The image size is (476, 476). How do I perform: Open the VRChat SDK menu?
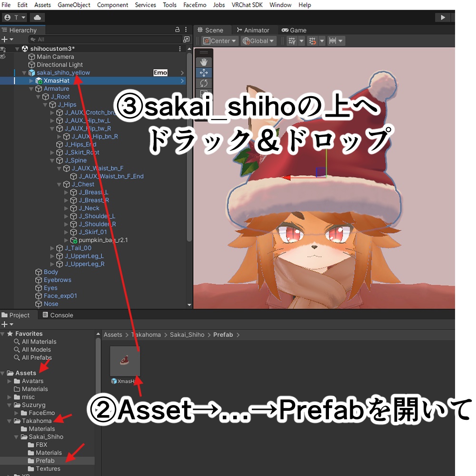[x=247, y=5]
